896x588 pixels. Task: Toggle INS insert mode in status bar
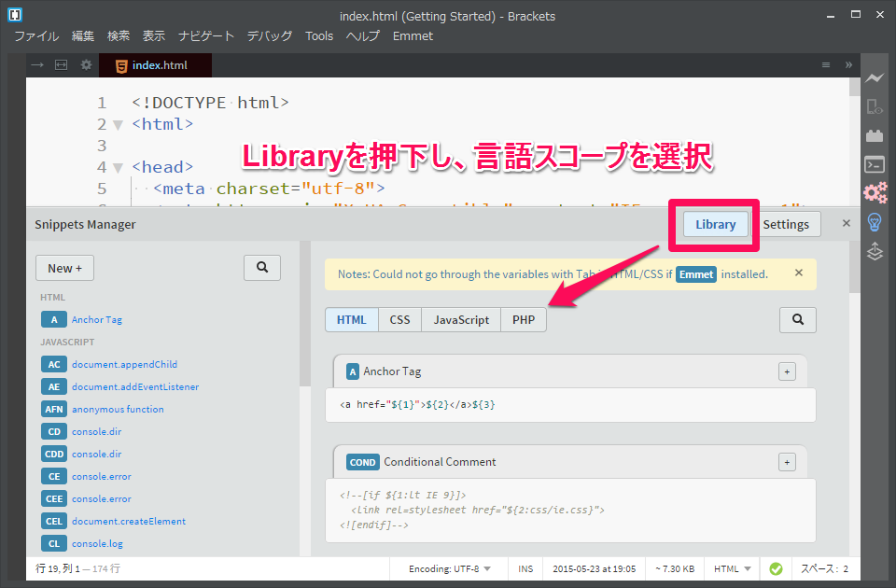[x=525, y=568]
